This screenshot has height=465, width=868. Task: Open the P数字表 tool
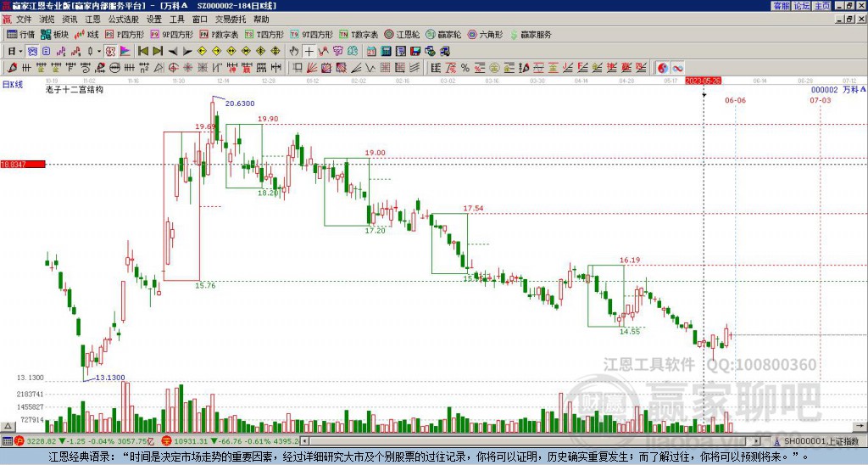219,34
